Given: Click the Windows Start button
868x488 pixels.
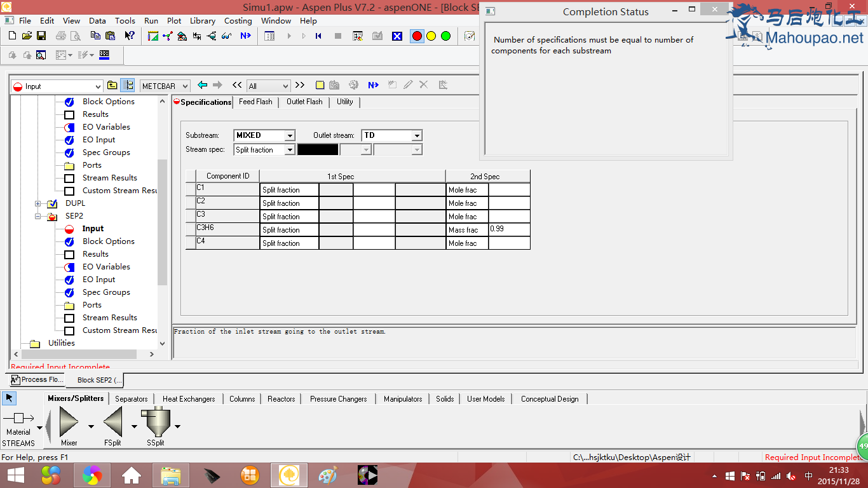Looking at the screenshot, I should point(15,475).
